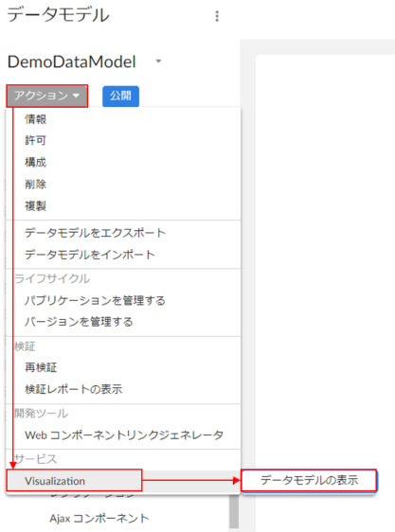395x532 pixels.
Task: Expand the DemoDataModel dropdown arrow
Action: [158, 62]
